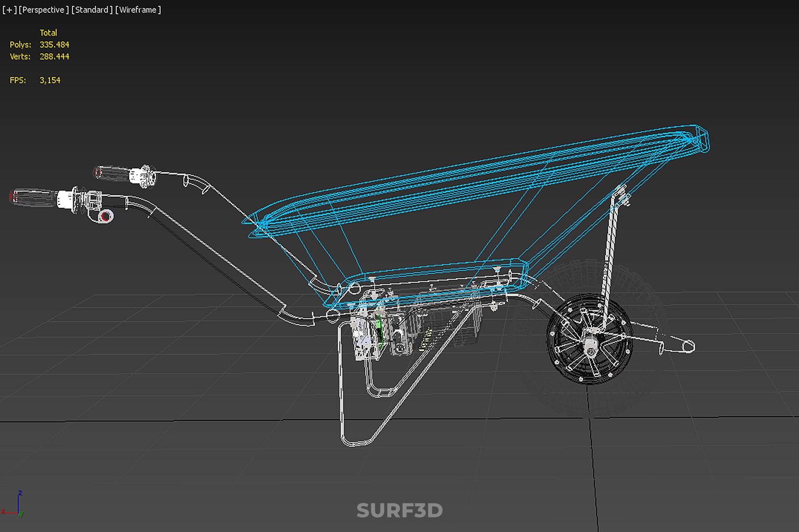Viewport: 799px width, 532px height.
Task: Click the Polys: label
Action: (x=20, y=45)
